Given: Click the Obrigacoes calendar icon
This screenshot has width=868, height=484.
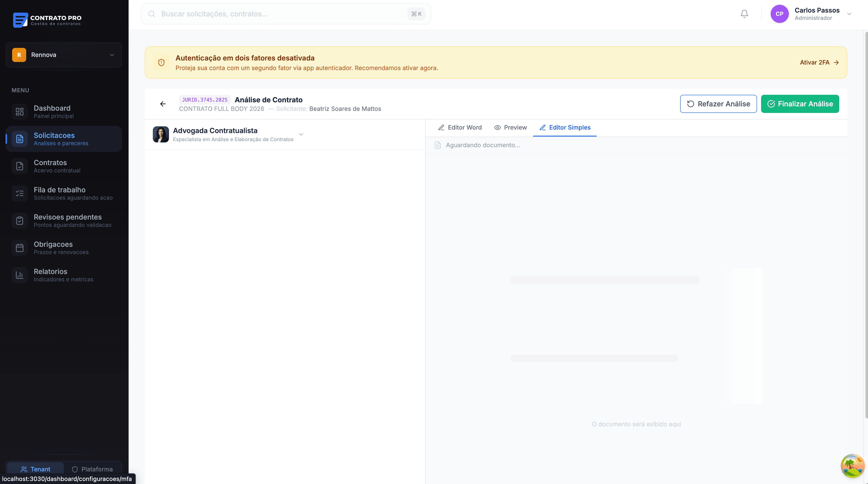Looking at the screenshot, I should coord(19,248).
